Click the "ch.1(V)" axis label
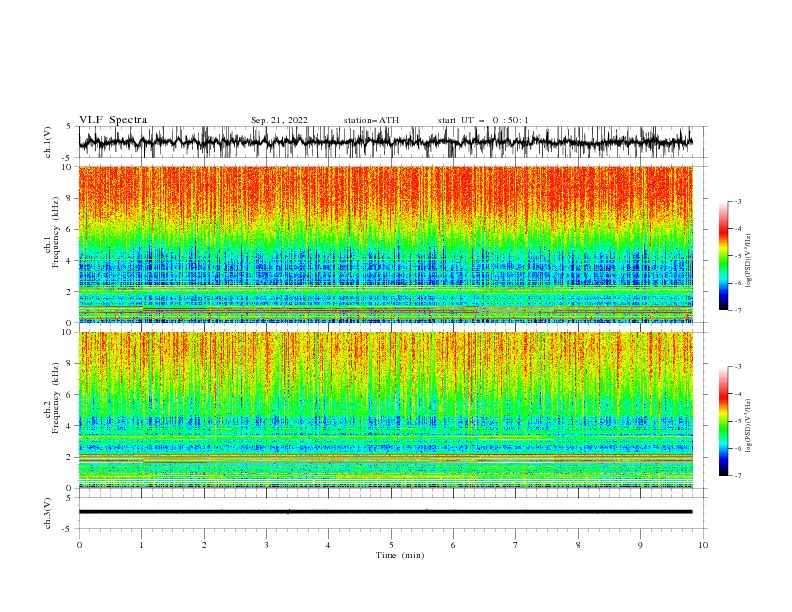Screen dimensions: 792x612 (x=48, y=142)
